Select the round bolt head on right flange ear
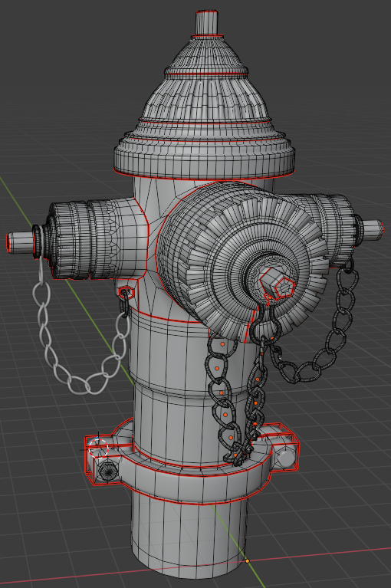Screen dimensions: 391x588 (x=286, y=457)
